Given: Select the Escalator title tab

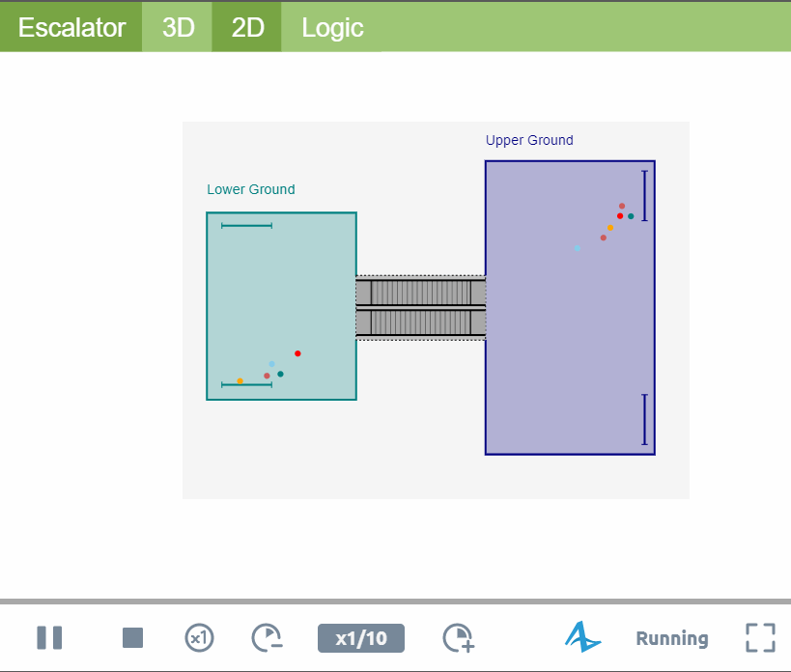Looking at the screenshot, I should coord(71,27).
